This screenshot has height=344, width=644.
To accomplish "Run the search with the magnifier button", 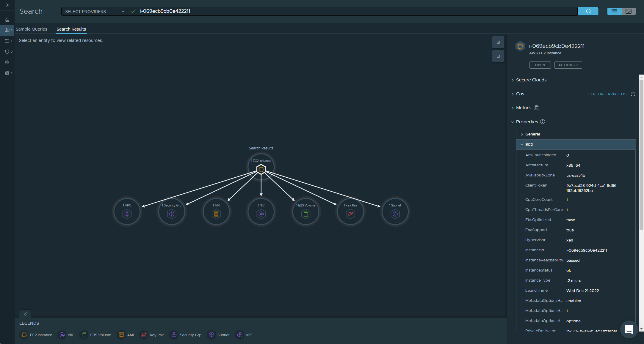I will 588,11.
